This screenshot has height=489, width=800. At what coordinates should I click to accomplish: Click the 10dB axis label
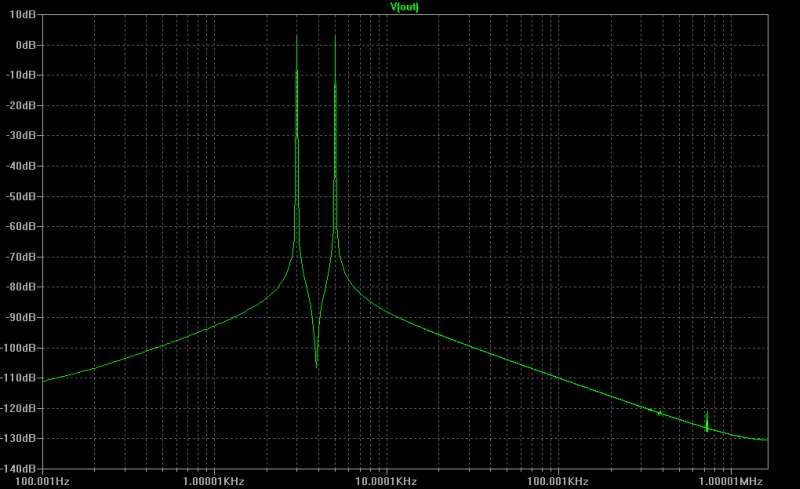pyautogui.click(x=22, y=14)
